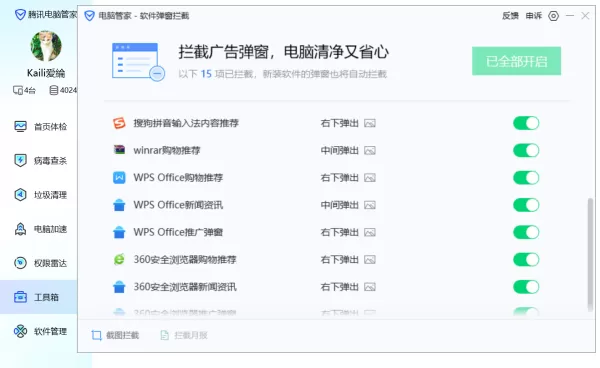Open the settings gear in popup blocker window
The image size is (600, 368).
[553, 16]
